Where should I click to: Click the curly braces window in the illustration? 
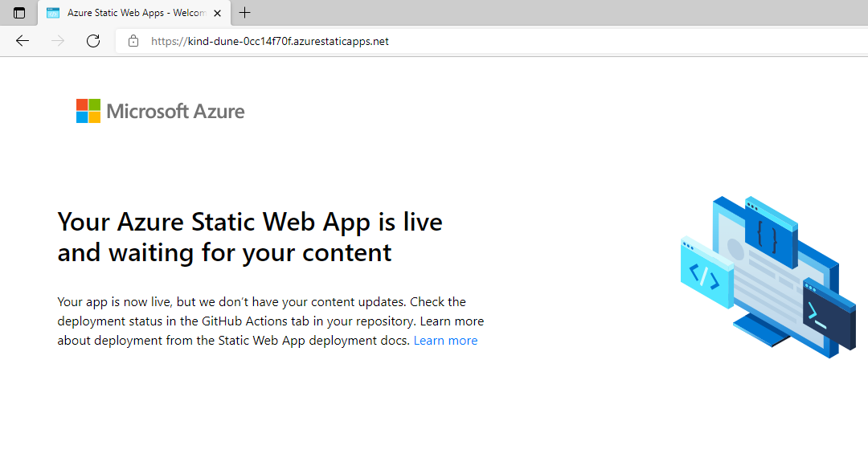tap(769, 233)
